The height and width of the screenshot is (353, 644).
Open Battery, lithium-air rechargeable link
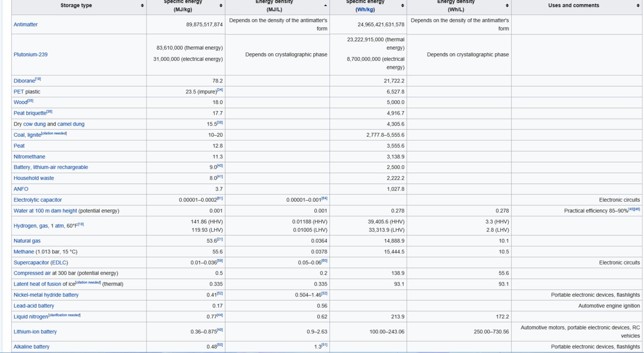click(51, 167)
